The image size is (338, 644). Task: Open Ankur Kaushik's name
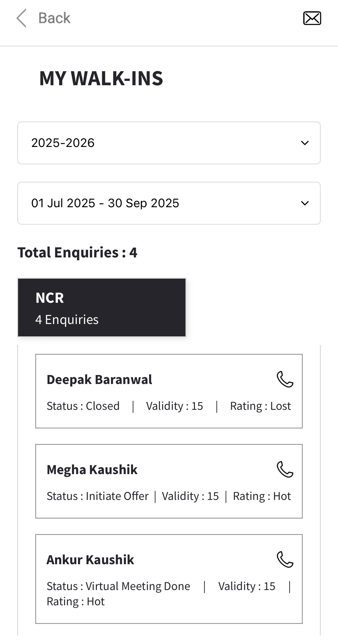pos(90,560)
